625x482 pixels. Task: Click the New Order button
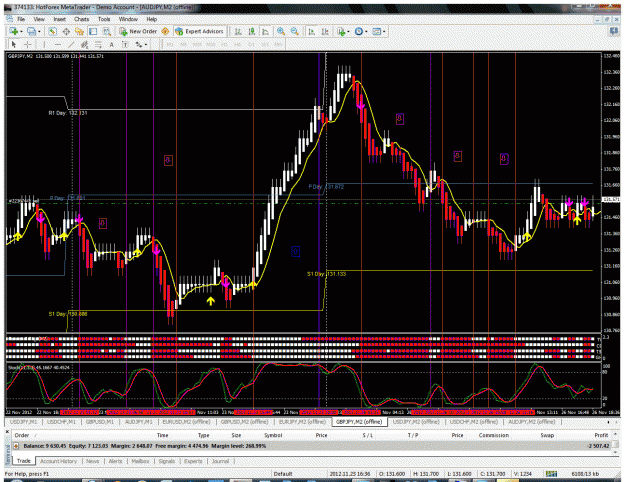pos(138,31)
